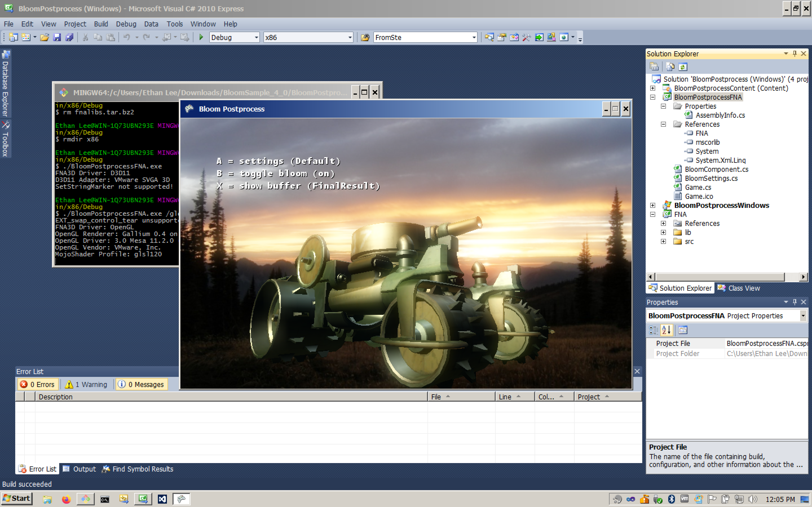Open the Build menu

coord(101,24)
